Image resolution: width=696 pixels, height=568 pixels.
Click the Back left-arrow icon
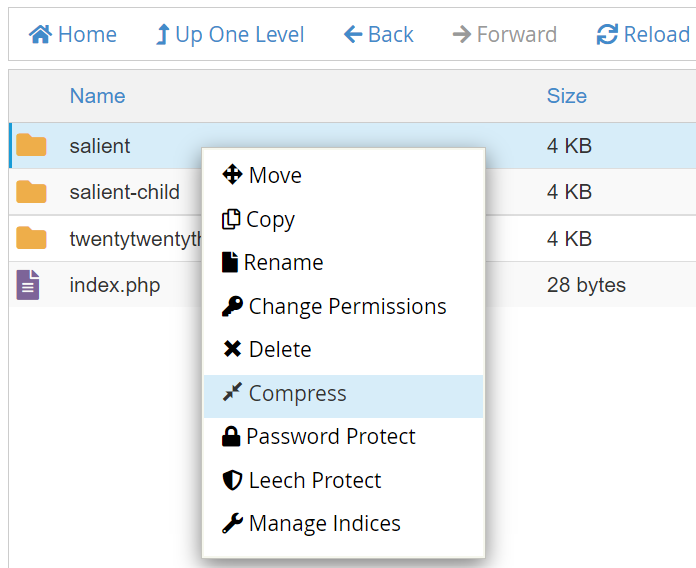(x=353, y=34)
